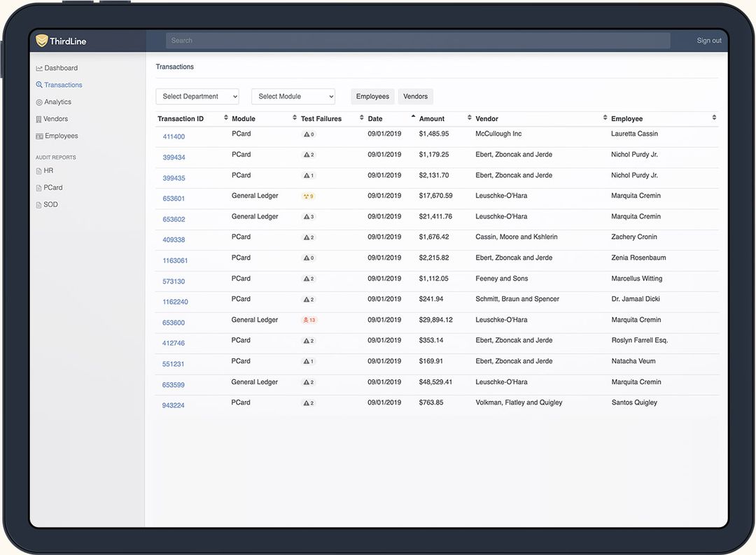The width and height of the screenshot is (756, 555).
Task: Click the Transactions magnifier icon
Action: 39,85
